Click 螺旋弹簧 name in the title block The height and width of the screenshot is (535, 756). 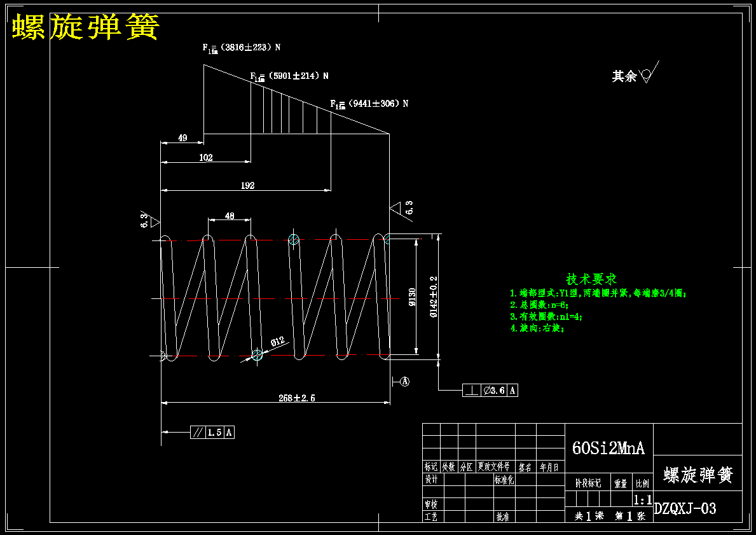pos(698,475)
